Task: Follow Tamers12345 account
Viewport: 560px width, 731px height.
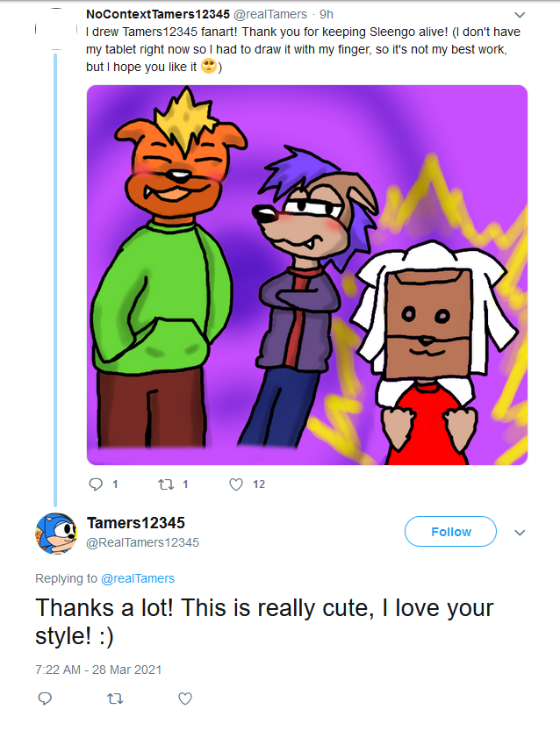Action: tap(450, 532)
